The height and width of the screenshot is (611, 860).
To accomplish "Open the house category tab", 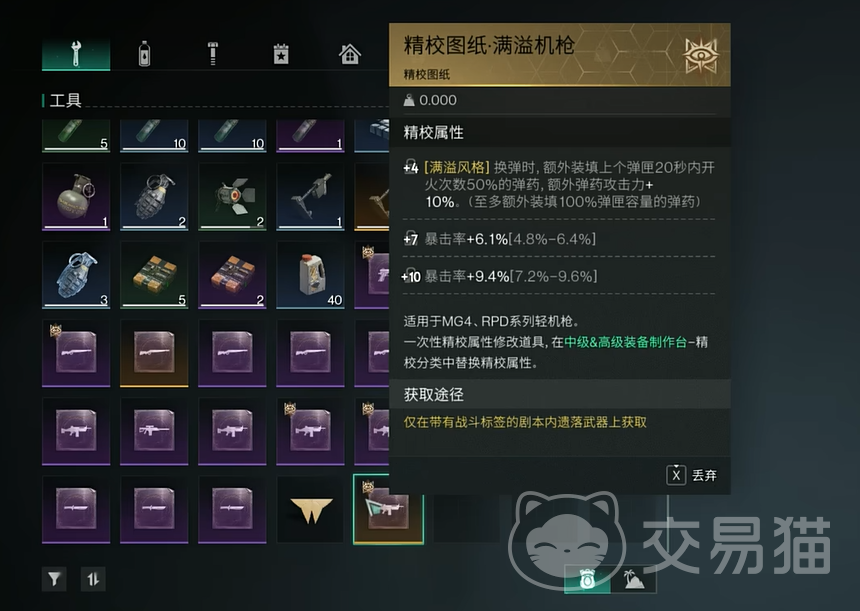I will click(349, 54).
